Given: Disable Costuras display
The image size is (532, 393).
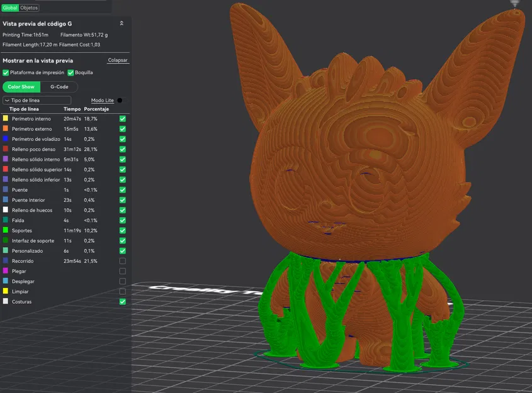Looking at the screenshot, I should 122,301.
